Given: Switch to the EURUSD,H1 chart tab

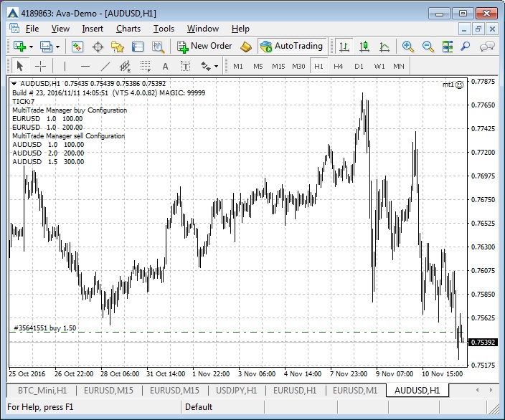Looking at the screenshot, I should pos(295,391).
